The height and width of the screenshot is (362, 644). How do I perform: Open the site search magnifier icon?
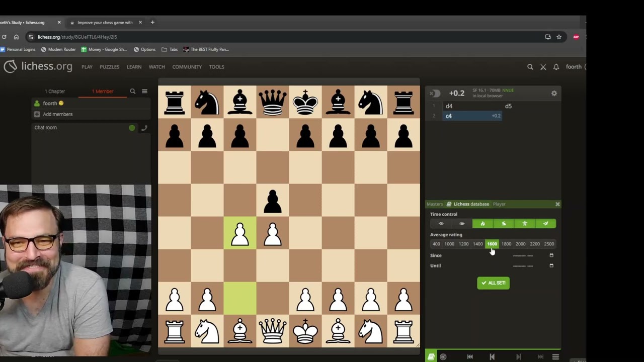(530, 67)
